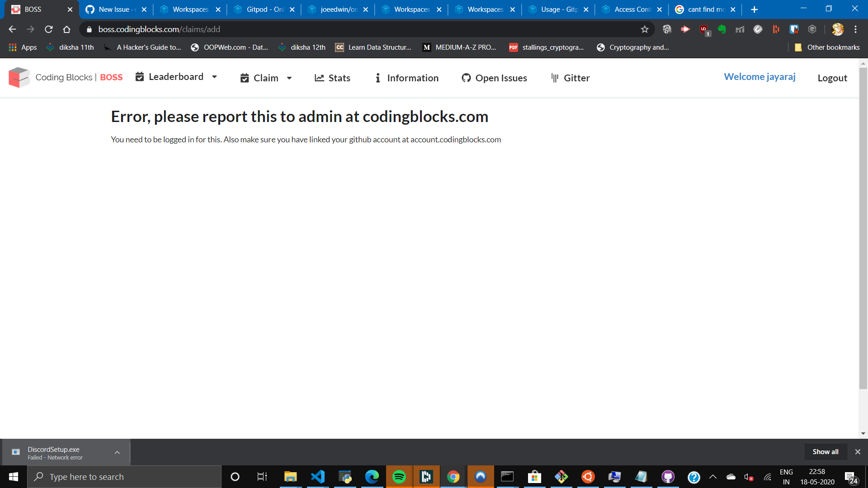This screenshot has height=488, width=868.
Task: Open the Chrome menu three-dots button
Action: (x=855, y=29)
